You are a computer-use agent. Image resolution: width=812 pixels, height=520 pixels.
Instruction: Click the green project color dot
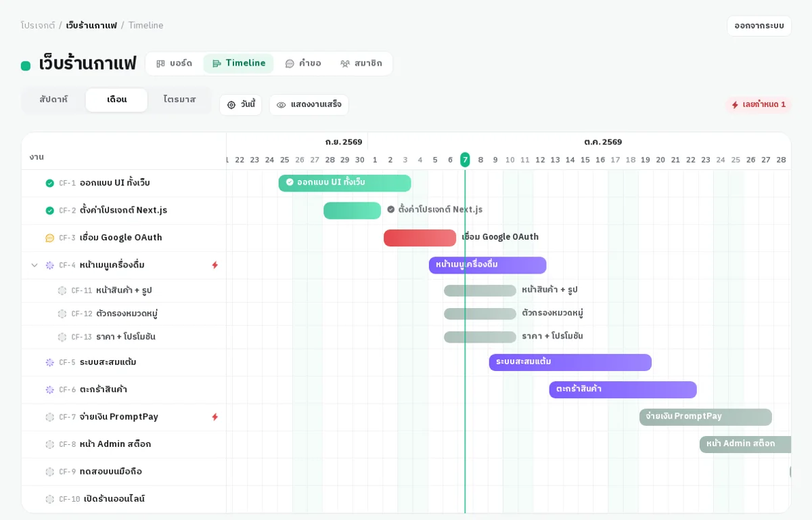click(26, 66)
